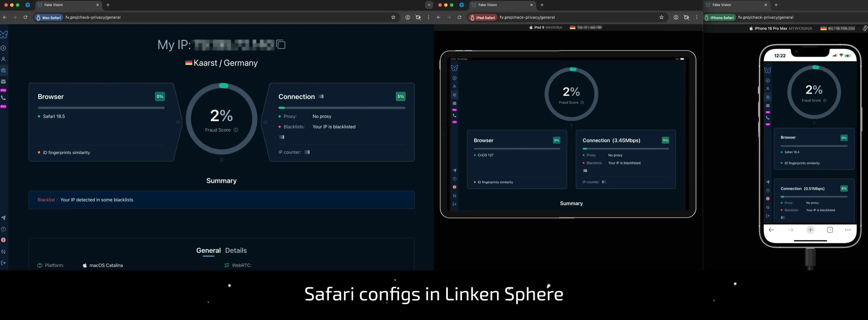Open the email checker envelope icon
The image size is (868, 320).
coord(3,81)
